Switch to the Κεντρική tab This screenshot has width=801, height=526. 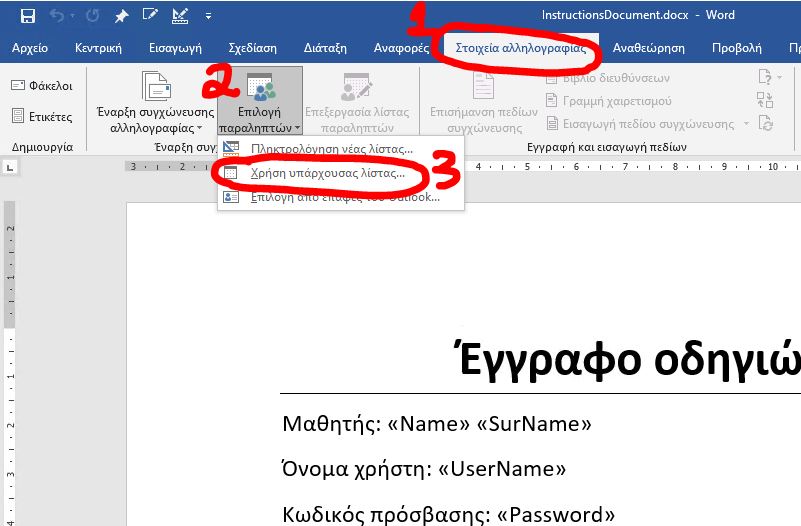coord(98,48)
